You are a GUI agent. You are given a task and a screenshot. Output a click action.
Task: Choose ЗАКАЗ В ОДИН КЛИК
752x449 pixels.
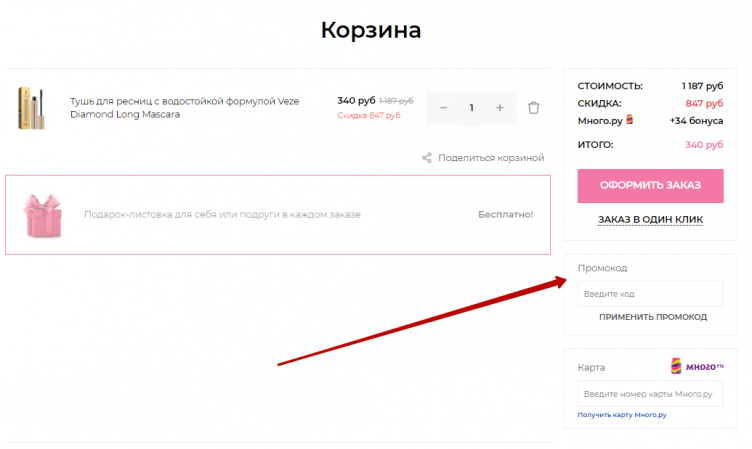click(650, 220)
